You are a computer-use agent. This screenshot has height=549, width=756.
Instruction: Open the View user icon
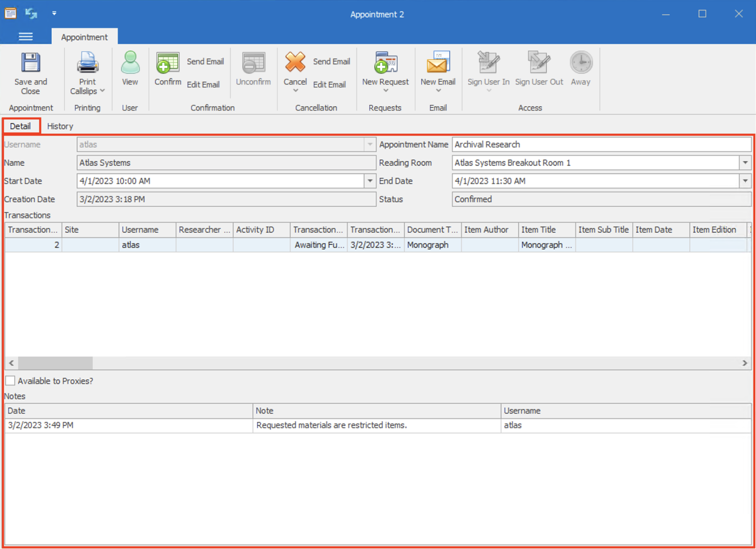130,67
